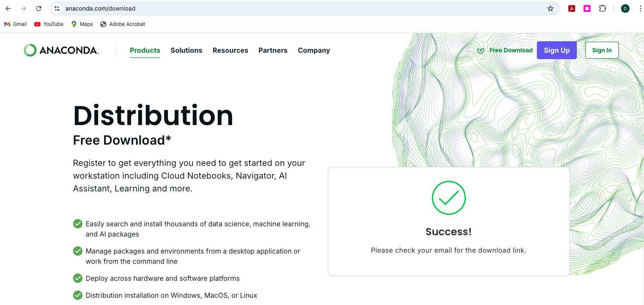Open the Gmail bookmark
Image resolution: width=644 pixels, height=305 pixels.
pyautogui.click(x=16, y=24)
